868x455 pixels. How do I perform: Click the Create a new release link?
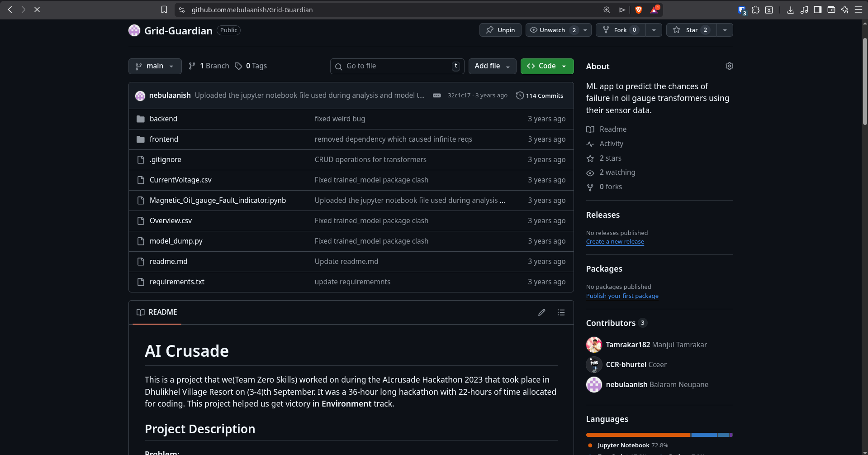tap(615, 242)
